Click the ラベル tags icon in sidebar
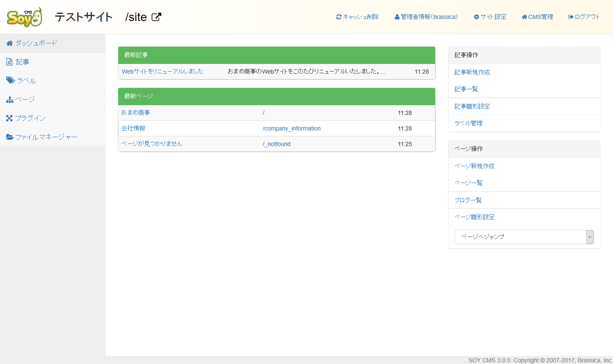The height and width of the screenshot is (364, 613). [11, 80]
